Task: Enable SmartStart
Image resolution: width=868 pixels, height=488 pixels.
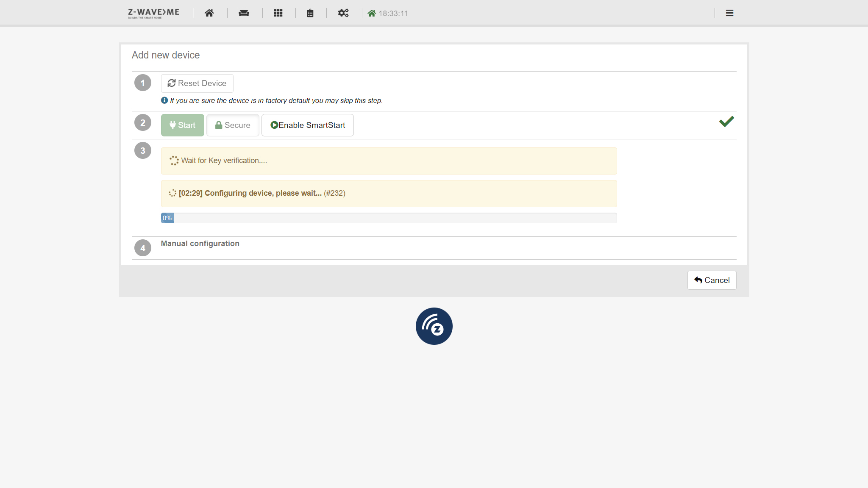Action: click(308, 125)
